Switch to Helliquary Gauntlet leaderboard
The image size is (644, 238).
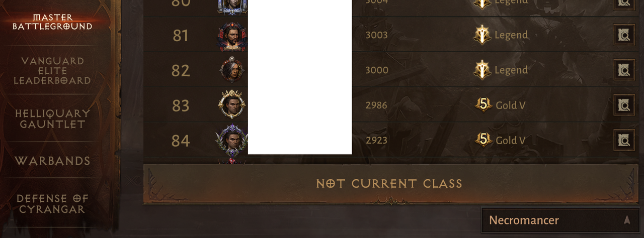(52, 119)
